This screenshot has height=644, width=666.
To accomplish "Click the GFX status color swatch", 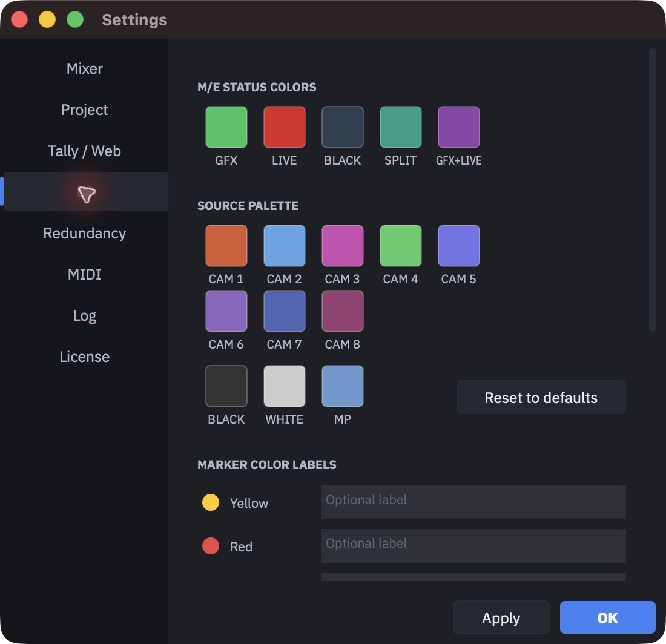I will click(x=226, y=127).
